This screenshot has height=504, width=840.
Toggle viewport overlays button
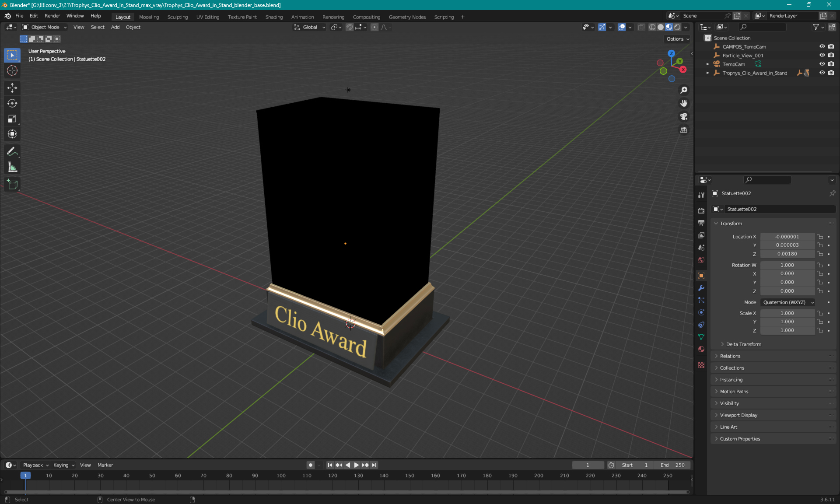pyautogui.click(x=622, y=27)
